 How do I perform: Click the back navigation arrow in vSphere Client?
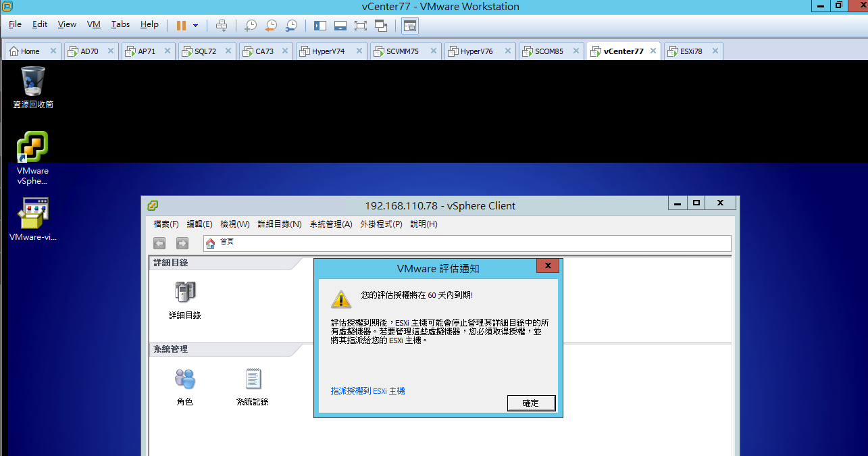pyautogui.click(x=159, y=243)
